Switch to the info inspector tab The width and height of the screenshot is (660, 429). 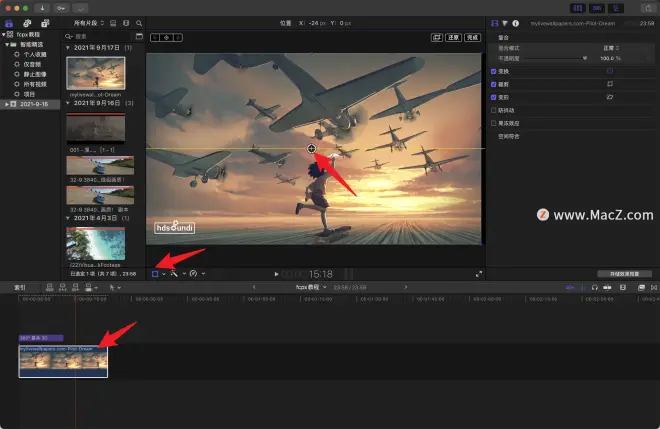click(x=515, y=23)
